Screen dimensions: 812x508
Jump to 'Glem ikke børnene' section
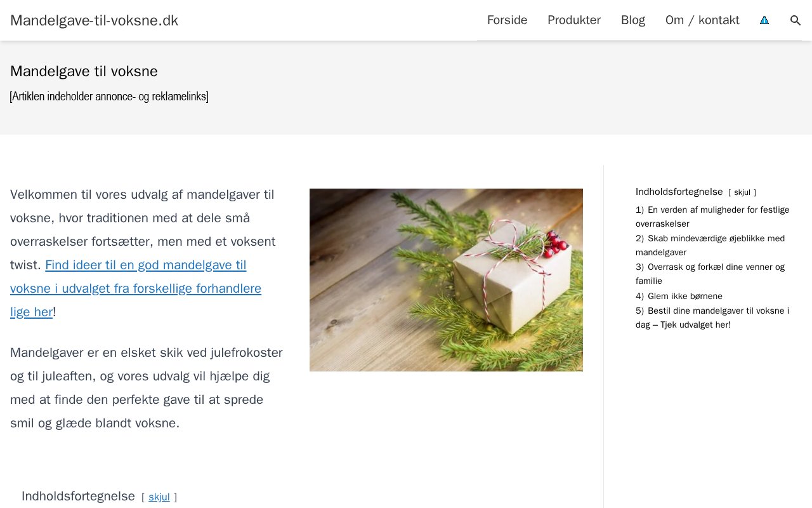pos(679,296)
